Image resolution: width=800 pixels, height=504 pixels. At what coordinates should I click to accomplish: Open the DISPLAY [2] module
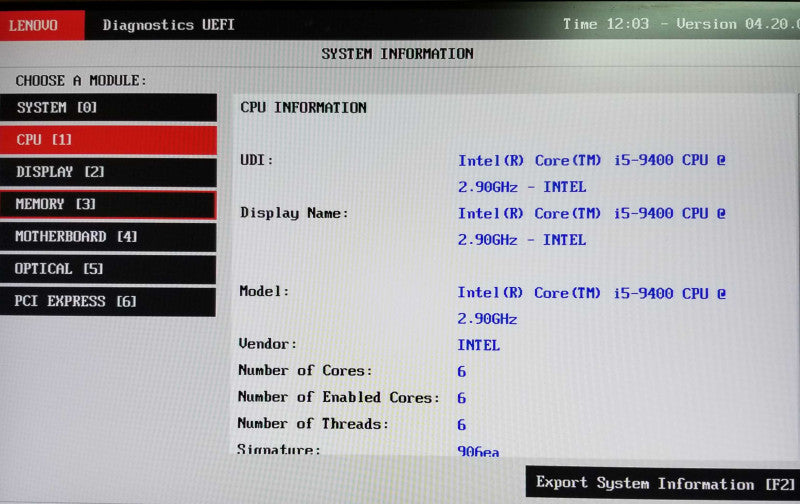[108, 172]
